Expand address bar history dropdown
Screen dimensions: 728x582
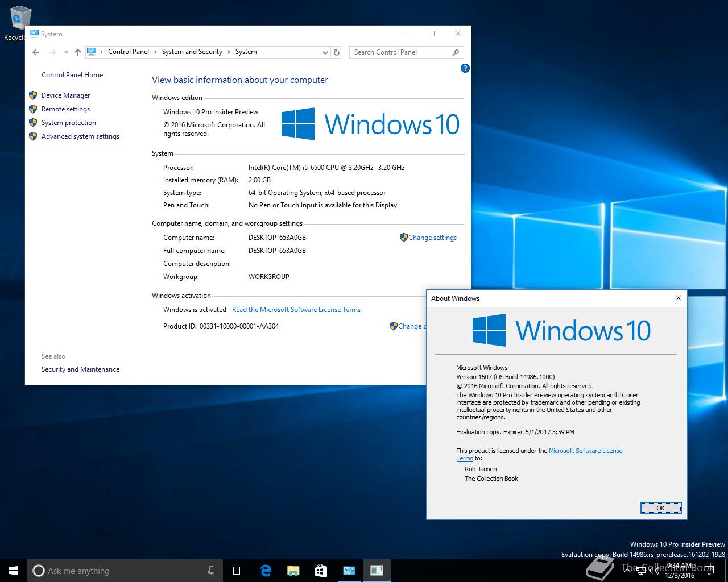tap(325, 52)
